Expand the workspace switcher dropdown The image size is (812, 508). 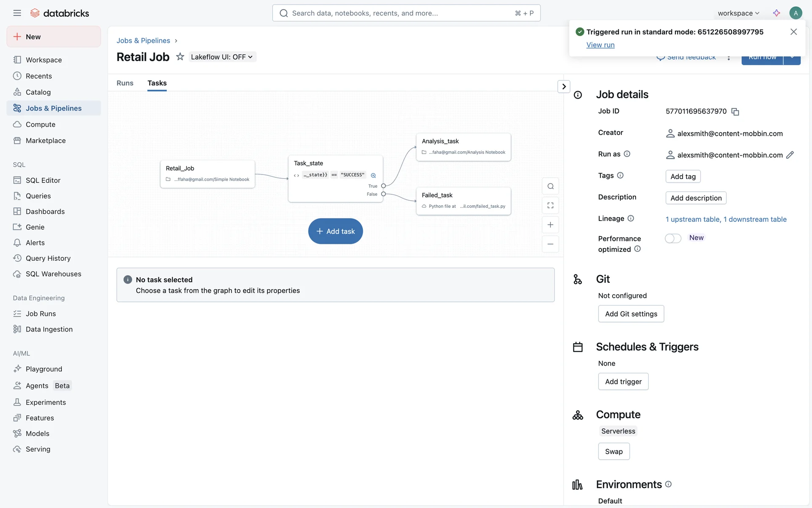pos(738,13)
